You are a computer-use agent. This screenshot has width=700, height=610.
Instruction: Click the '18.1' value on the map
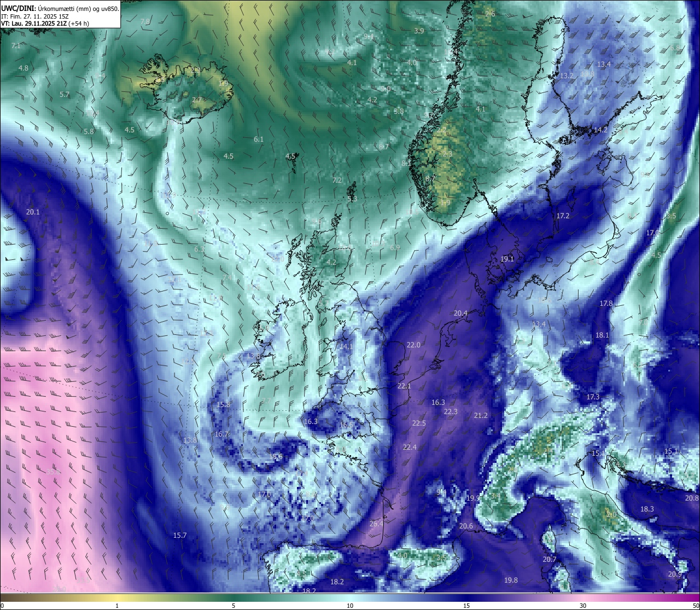click(602, 335)
